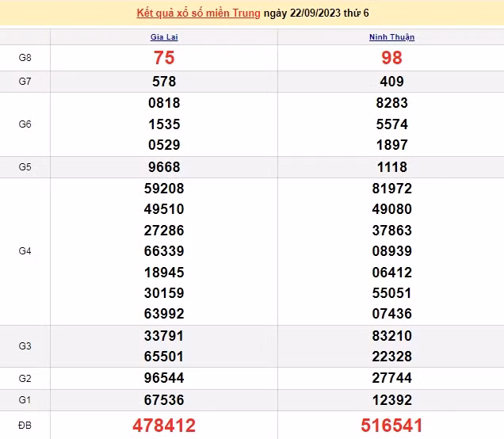Select G2 number 27744
The width and height of the screenshot is (504, 439).
pos(391,380)
